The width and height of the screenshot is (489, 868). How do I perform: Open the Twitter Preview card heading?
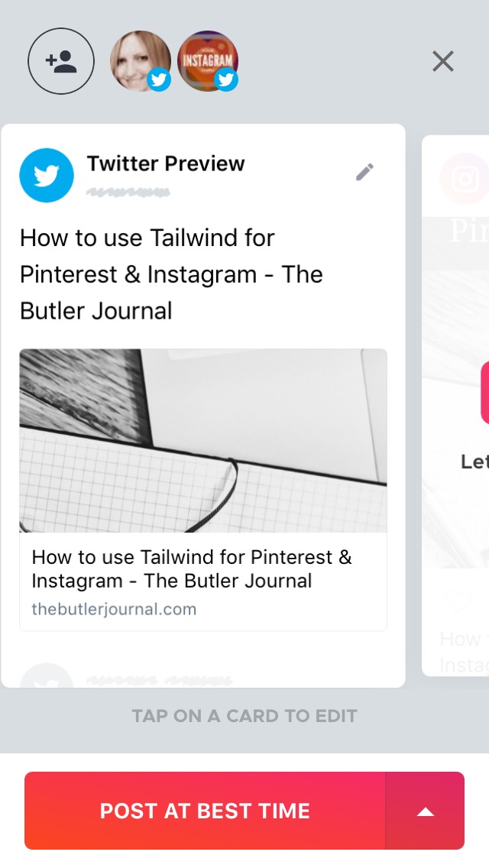pos(166,164)
